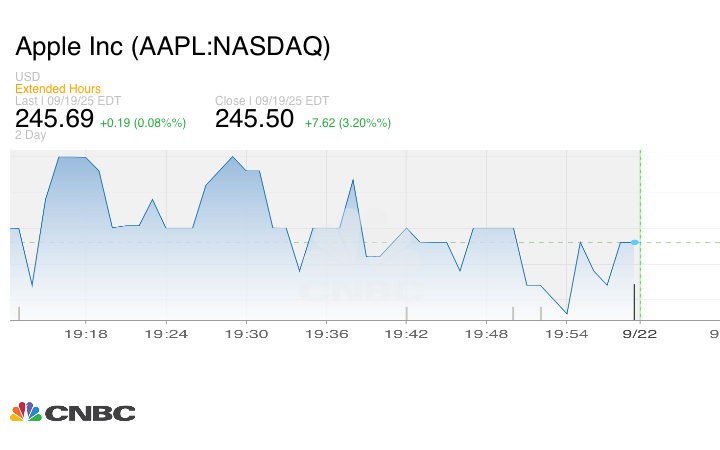Select the Extended Hours label

(58, 89)
